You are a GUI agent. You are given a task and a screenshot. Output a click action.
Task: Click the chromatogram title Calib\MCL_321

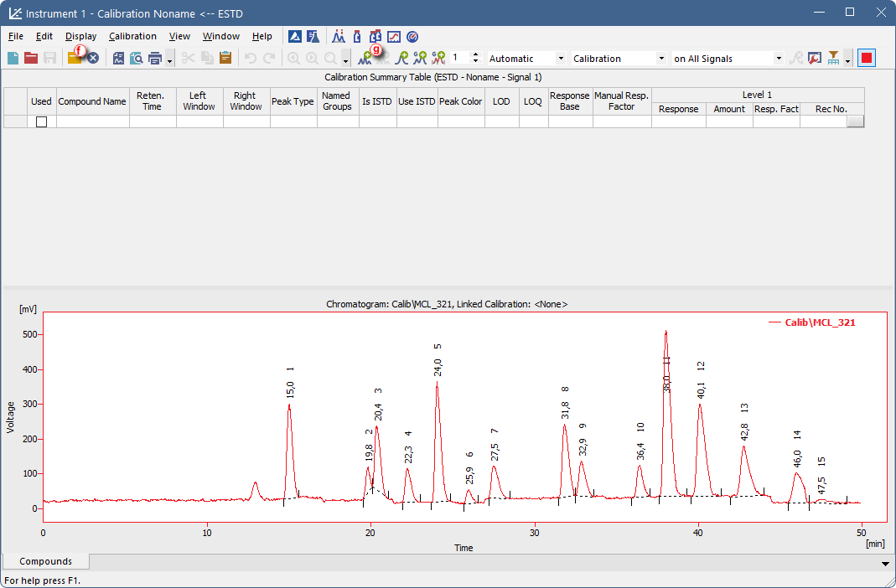(x=447, y=304)
